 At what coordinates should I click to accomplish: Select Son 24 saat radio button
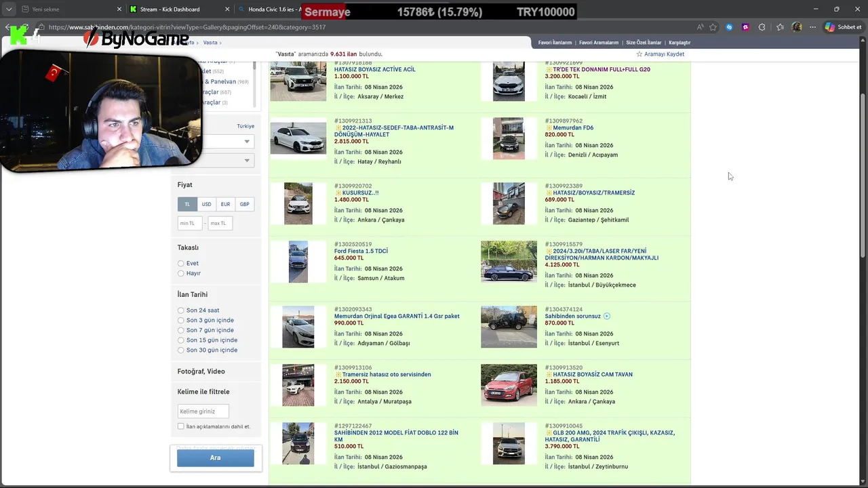tap(180, 310)
